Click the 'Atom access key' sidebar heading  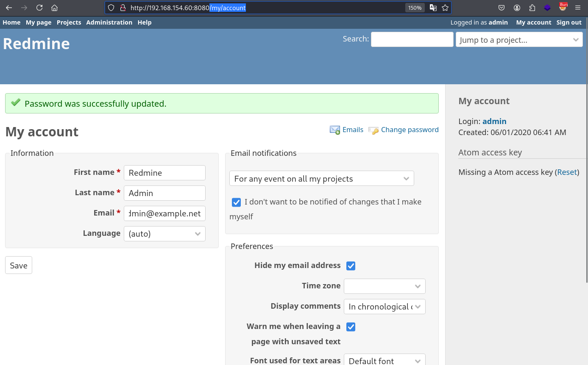[x=490, y=152]
